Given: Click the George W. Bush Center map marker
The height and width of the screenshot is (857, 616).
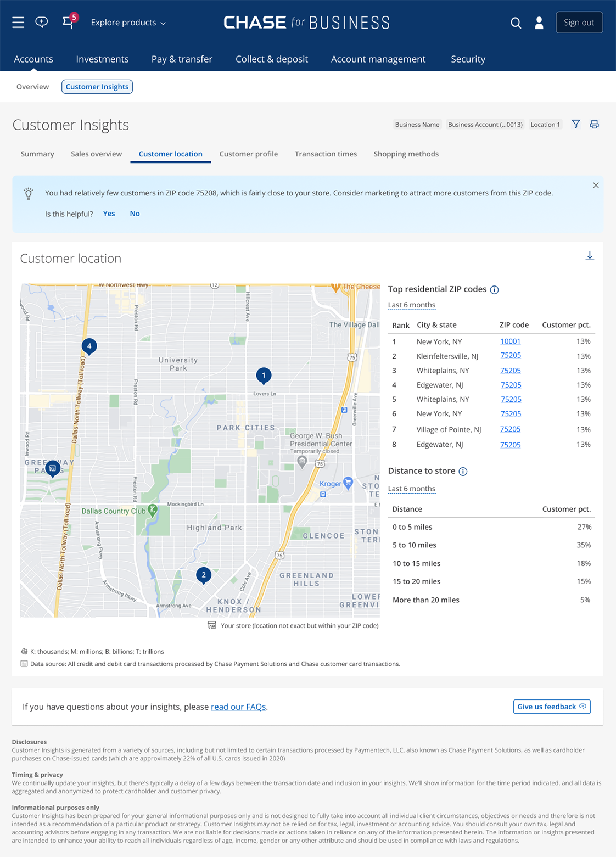Looking at the screenshot, I should click(302, 462).
